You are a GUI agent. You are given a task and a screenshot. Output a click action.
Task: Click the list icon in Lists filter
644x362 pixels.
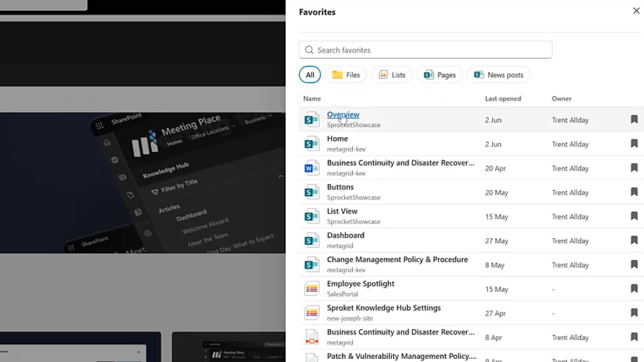[383, 75]
